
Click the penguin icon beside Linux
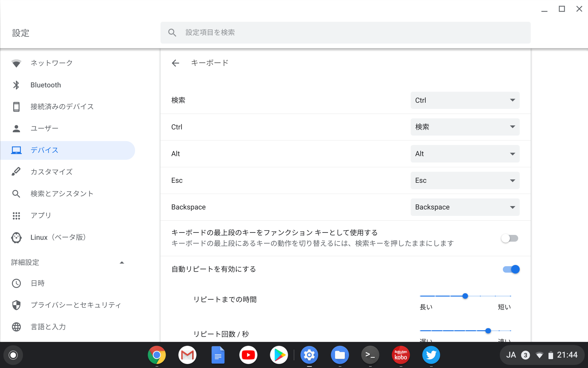[x=16, y=238]
